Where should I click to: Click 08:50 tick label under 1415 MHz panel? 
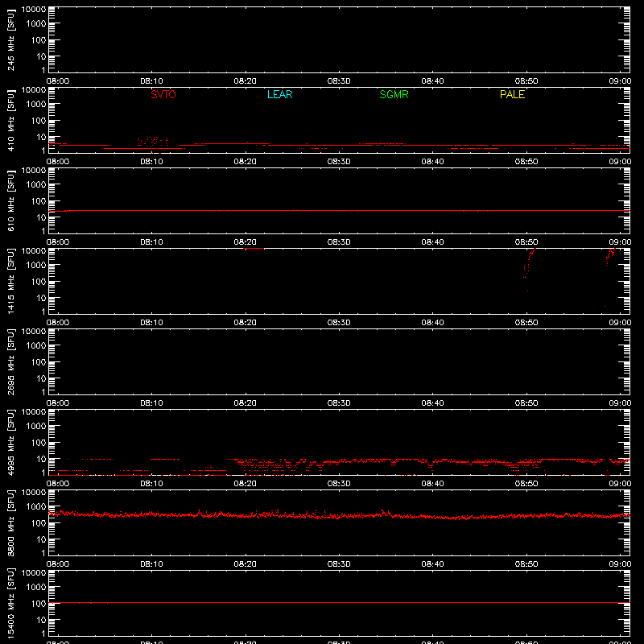pos(526,323)
